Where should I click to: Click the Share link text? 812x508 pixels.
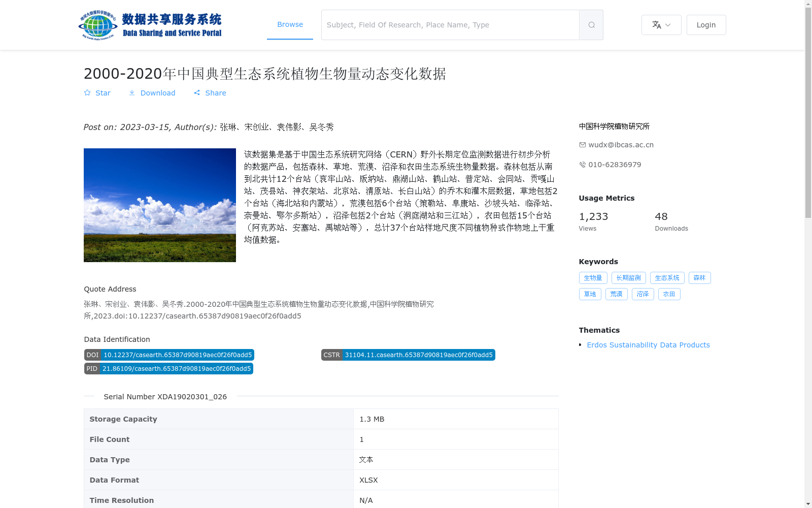[216, 93]
